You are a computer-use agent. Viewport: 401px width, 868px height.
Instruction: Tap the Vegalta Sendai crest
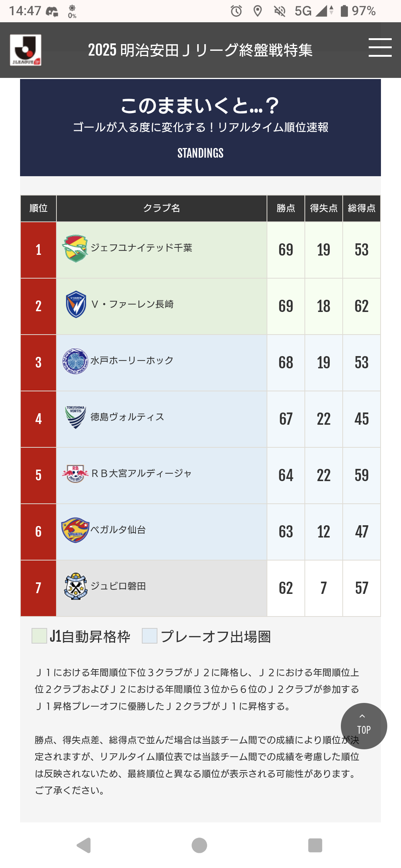(75, 530)
